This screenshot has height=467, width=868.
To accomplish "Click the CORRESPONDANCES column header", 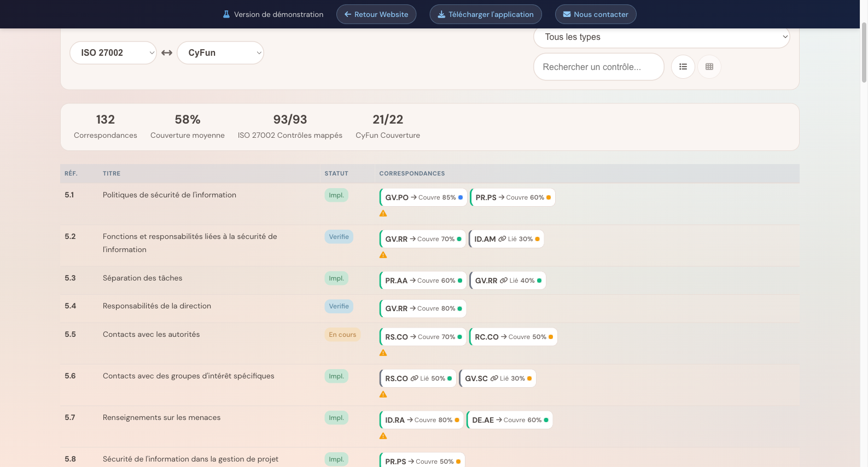I will point(412,173).
